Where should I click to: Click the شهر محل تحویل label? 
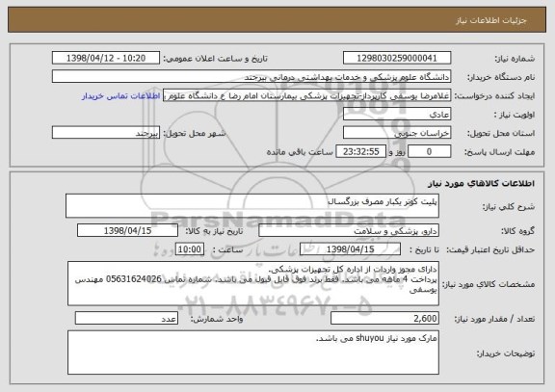click(195, 133)
